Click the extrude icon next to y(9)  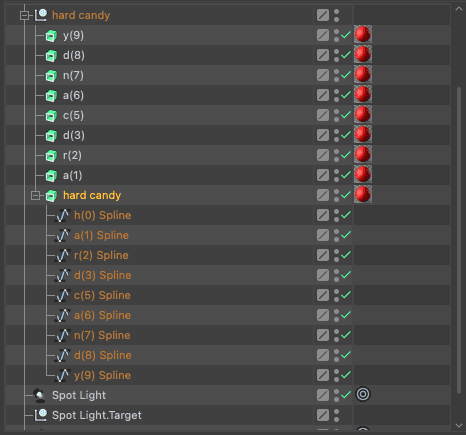tap(51, 36)
